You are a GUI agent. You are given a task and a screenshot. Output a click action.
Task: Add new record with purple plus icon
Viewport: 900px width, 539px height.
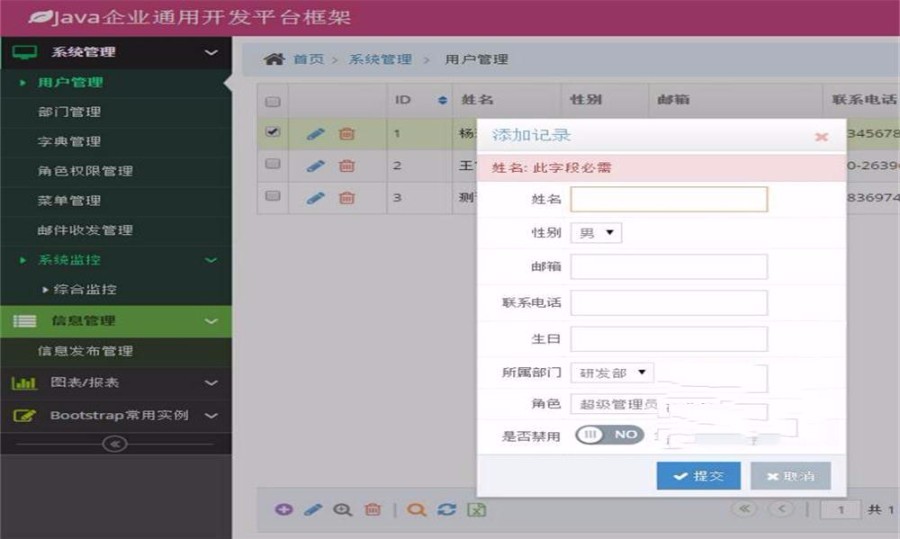(284, 509)
